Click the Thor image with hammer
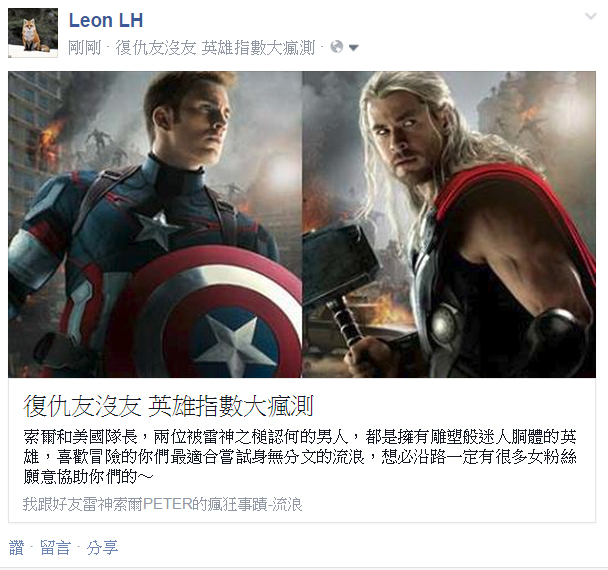This screenshot has height=570, width=608. (x=449, y=224)
